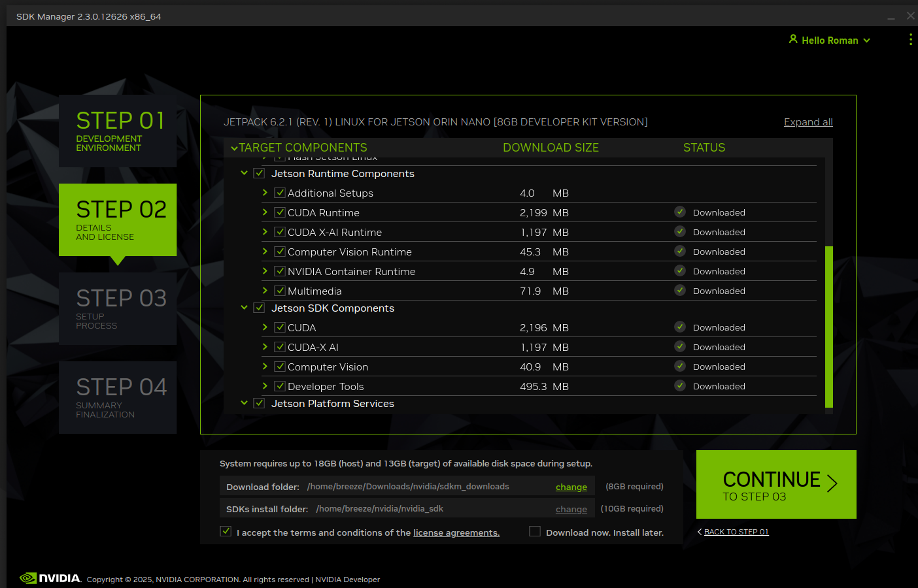Click the Downloaded status icon for CUDA Runtime
Viewport: 918px width, 588px height.
pos(680,212)
